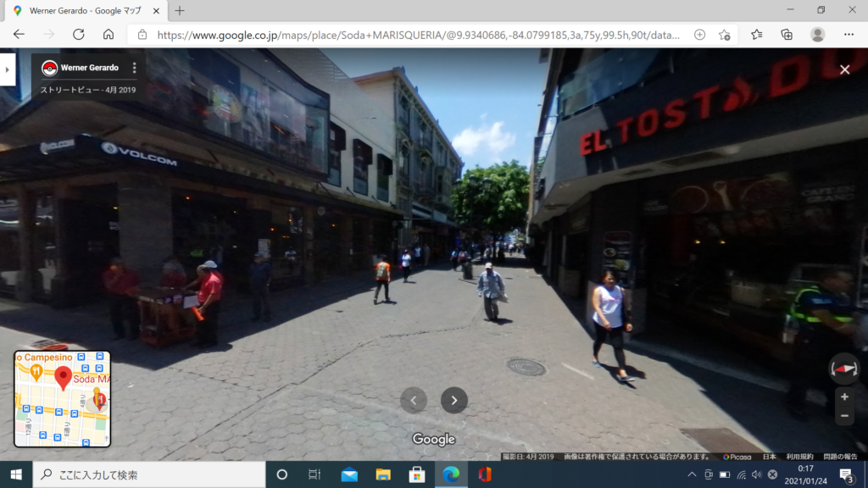Open the browser profile avatar

click(818, 34)
